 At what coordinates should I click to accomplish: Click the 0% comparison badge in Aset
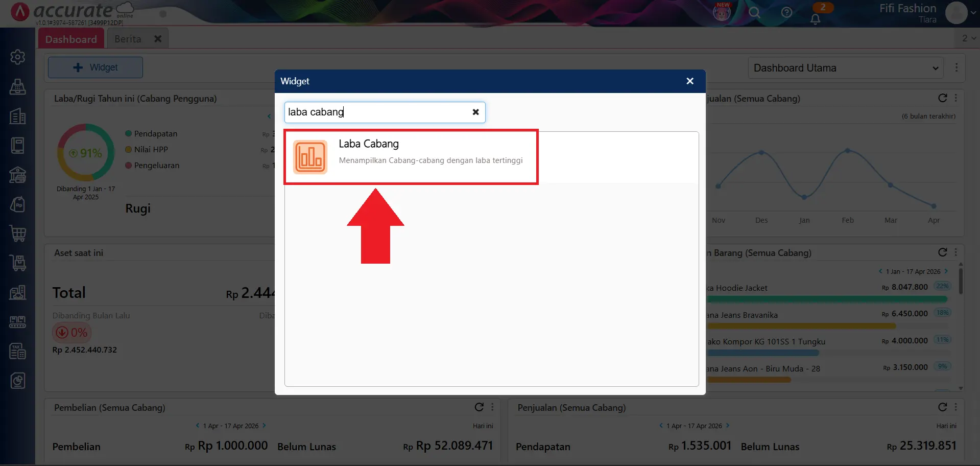(x=72, y=333)
